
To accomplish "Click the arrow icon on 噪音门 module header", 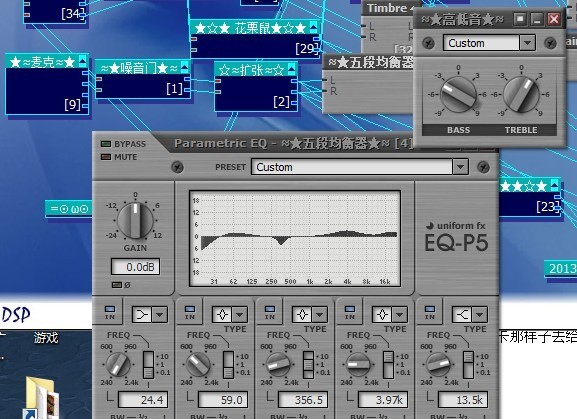I will (x=184, y=67).
